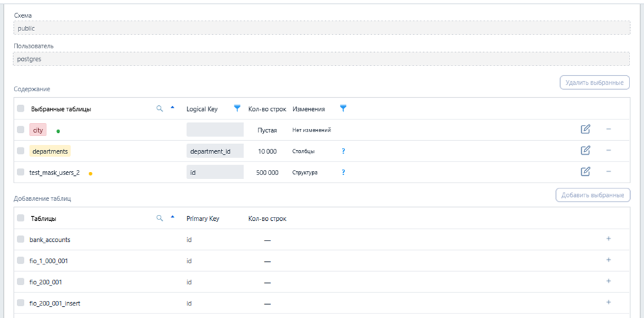The image size is (644, 318).
Task: Check the bank_accounts row checkbox
Action: coord(21,239)
